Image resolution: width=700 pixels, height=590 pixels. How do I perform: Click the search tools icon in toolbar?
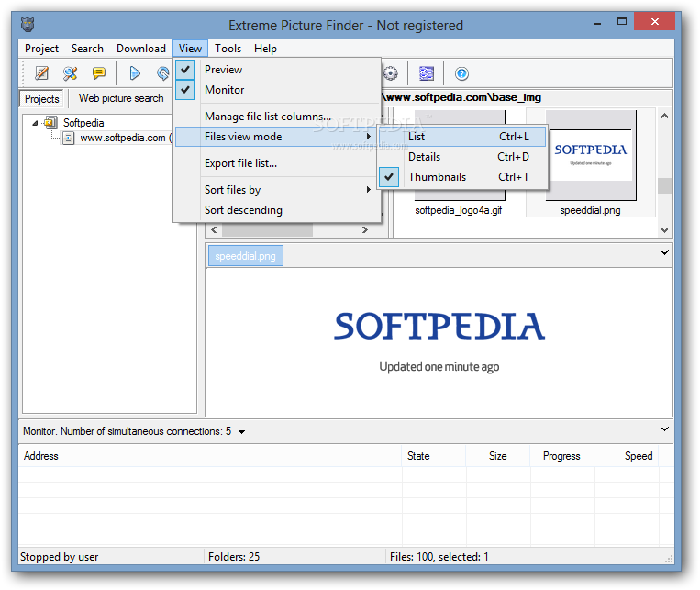(70, 72)
